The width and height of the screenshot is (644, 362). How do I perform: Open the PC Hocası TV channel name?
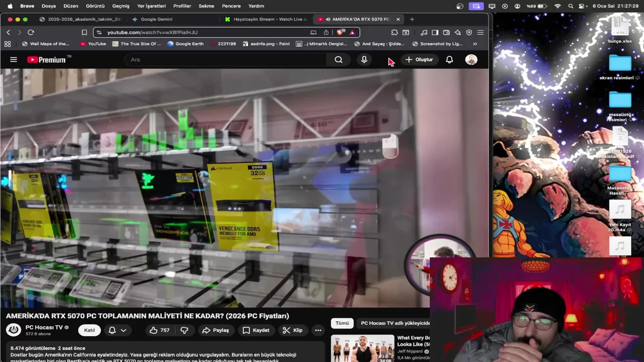(x=44, y=327)
